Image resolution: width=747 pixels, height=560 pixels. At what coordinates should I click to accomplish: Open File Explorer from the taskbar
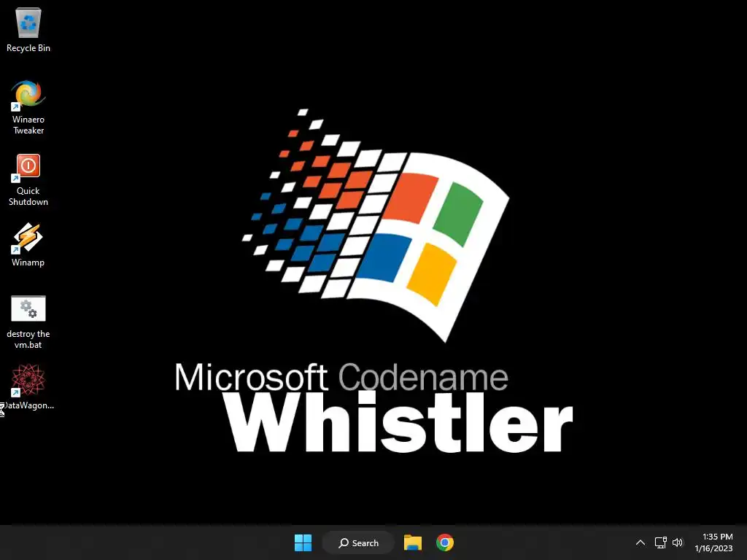tap(413, 542)
